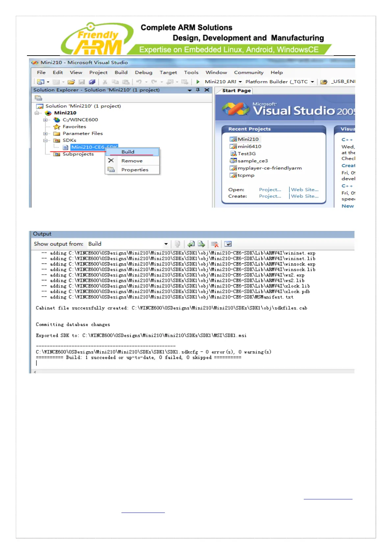392x554 pixels.
Task: Click the Paste toolbar icon
Action: 126,82
